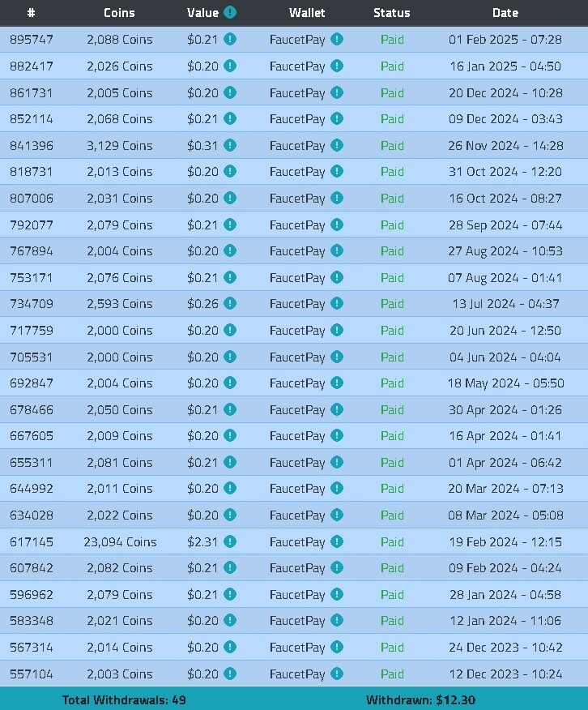Click wallet info icon on 13 Jul 2024 row
588x710 pixels.
(x=336, y=303)
